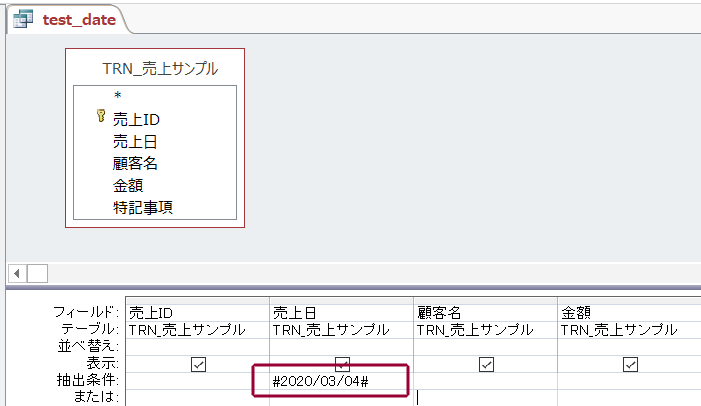
Task: Select 売上日 field in table list
Action: click(134, 141)
